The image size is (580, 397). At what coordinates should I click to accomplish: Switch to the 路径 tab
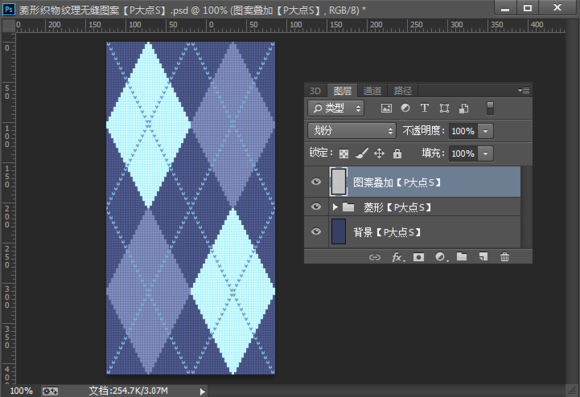(x=403, y=91)
